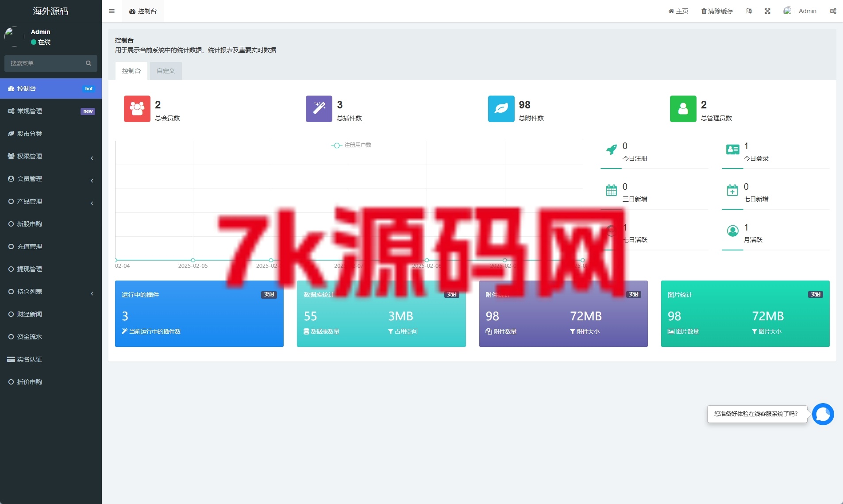Click the Admin avatar in the sidebar
Image resolution: width=843 pixels, height=504 pixels.
pyautogui.click(x=14, y=36)
